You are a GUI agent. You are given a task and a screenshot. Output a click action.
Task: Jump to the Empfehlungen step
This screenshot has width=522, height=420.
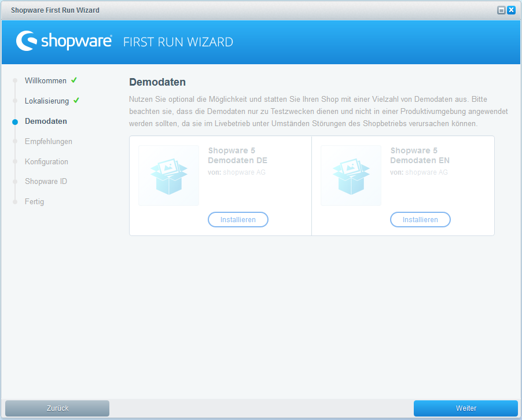click(x=49, y=142)
